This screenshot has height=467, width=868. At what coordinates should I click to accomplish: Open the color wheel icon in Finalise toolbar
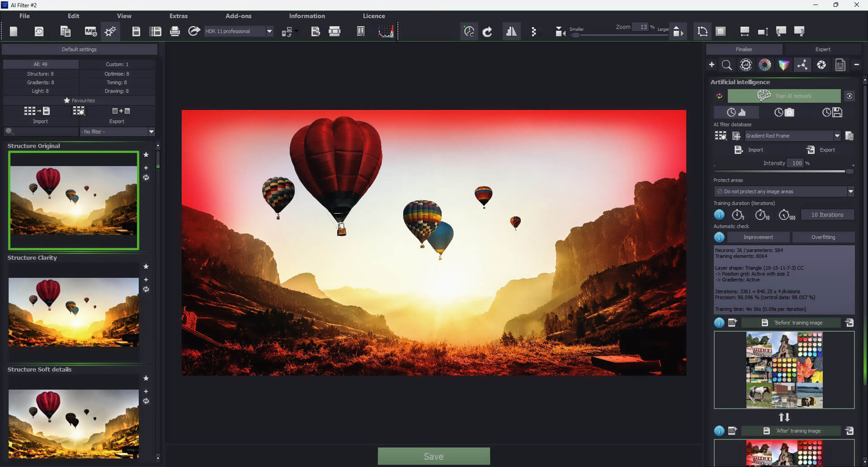coord(764,65)
